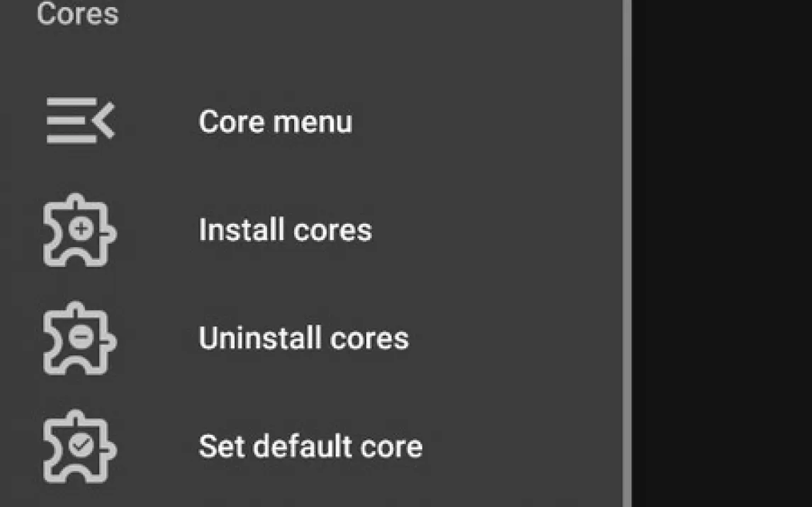
Task: Click the three lines of the Core menu icon
Action: coord(70,121)
